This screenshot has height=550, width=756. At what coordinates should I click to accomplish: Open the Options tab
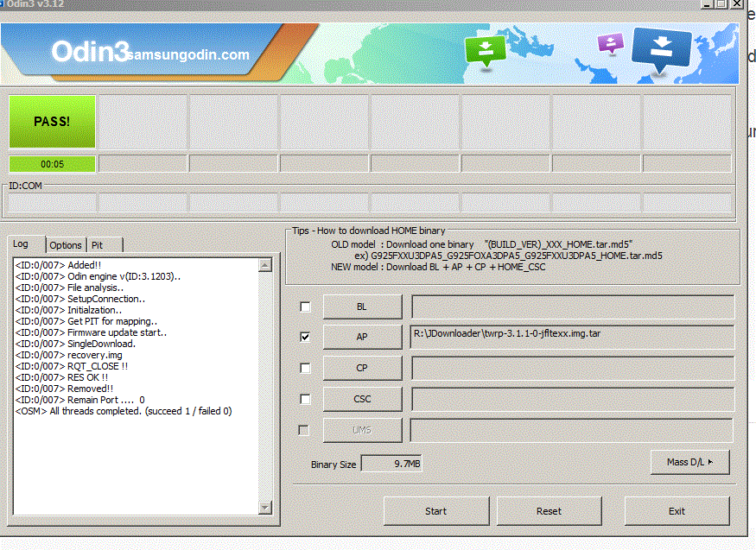66,245
